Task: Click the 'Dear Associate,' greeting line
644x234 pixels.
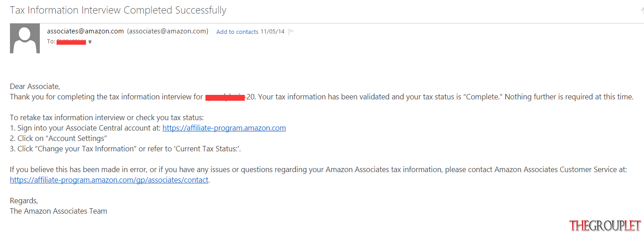Action: click(x=35, y=86)
